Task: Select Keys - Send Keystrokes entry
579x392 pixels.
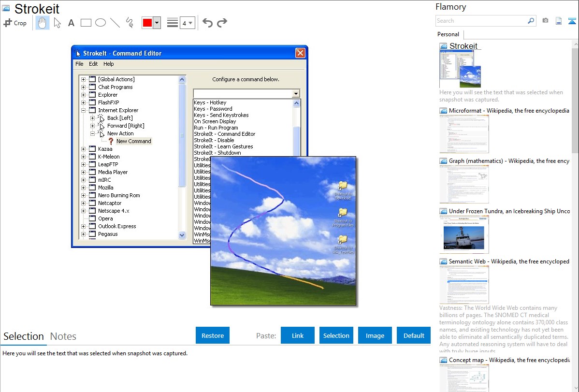Action: click(x=221, y=115)
